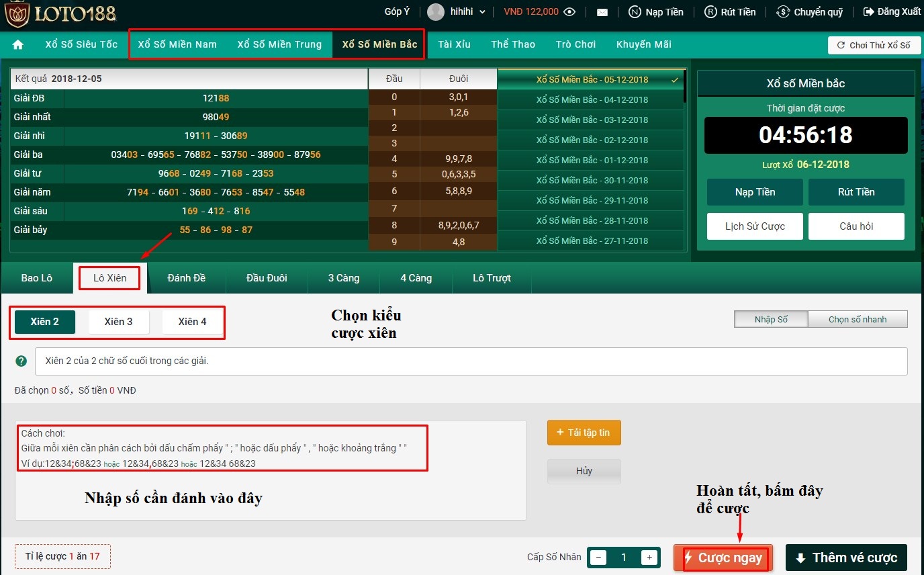
Task: Click the Tỉ lệ cược 1 ăn 17 box
Action: point(62,557)
